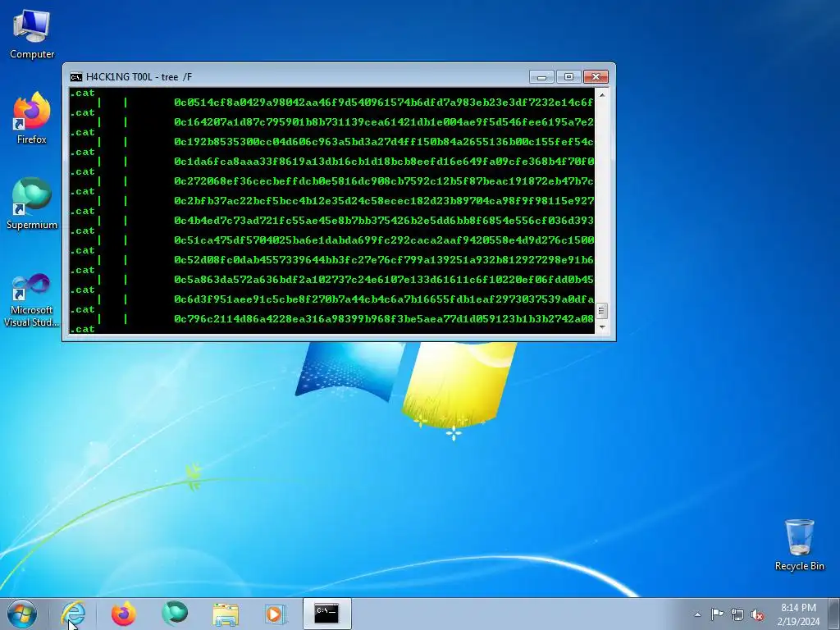Click the hash line starting 0c4b4ed7c7

[x=384, y=221]
